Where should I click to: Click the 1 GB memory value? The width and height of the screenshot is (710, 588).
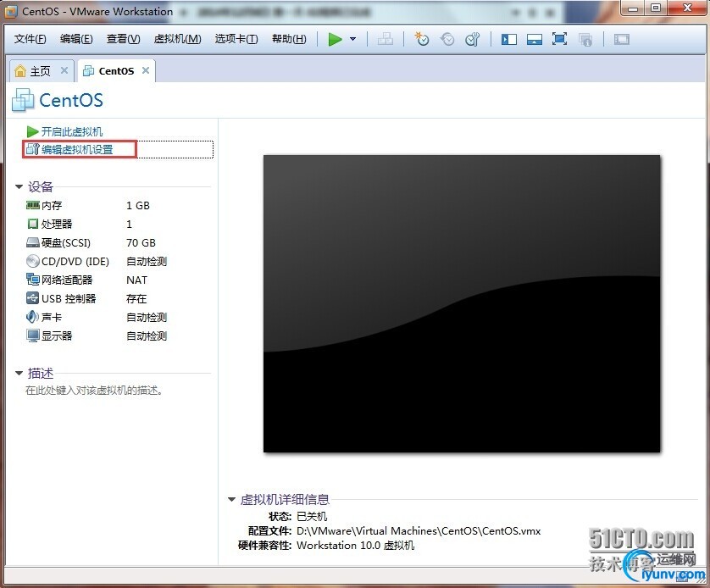click(137, 206)
